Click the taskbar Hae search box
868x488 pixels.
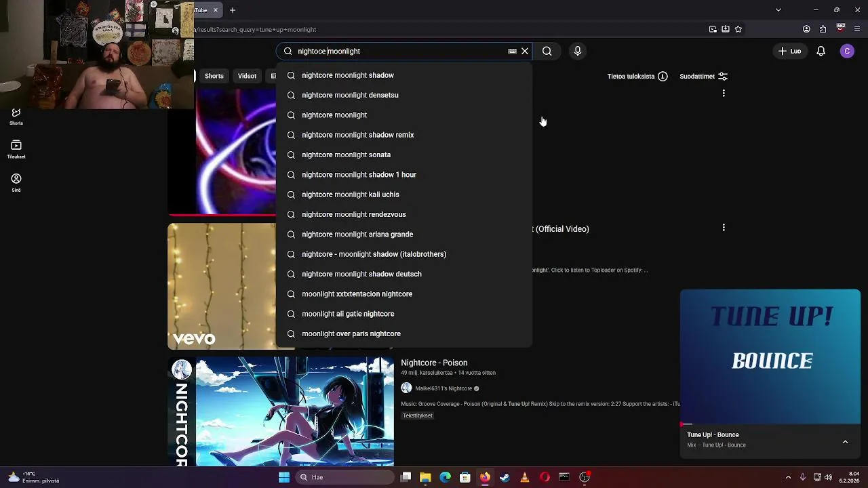click(345, 477)
